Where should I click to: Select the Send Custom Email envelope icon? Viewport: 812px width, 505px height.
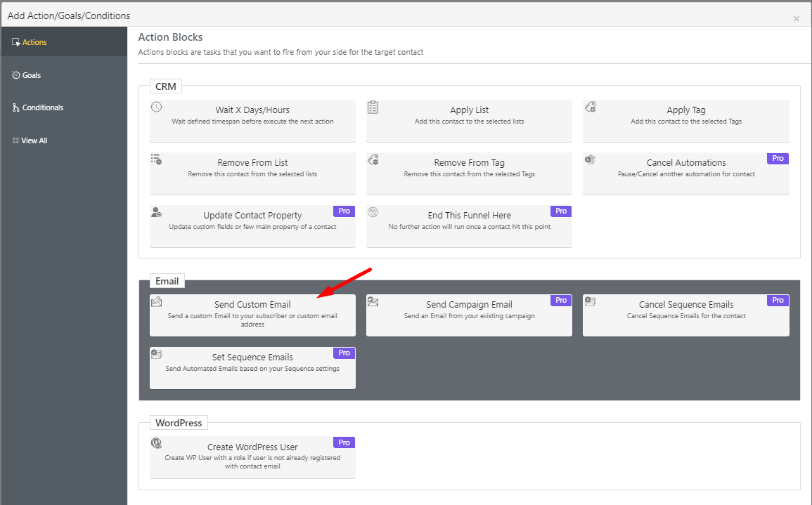pyautogui.click(x=155, y=299)
